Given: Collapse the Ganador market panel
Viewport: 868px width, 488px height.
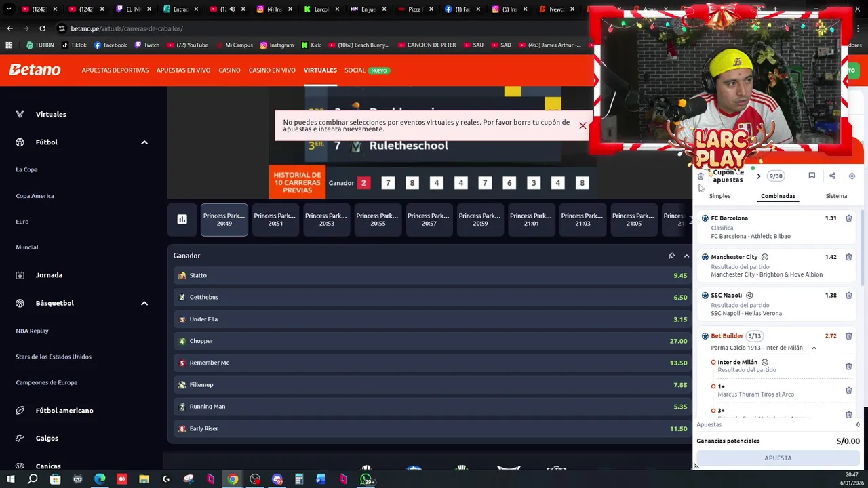Looking at the screenshot, I should tap(686, 256).
